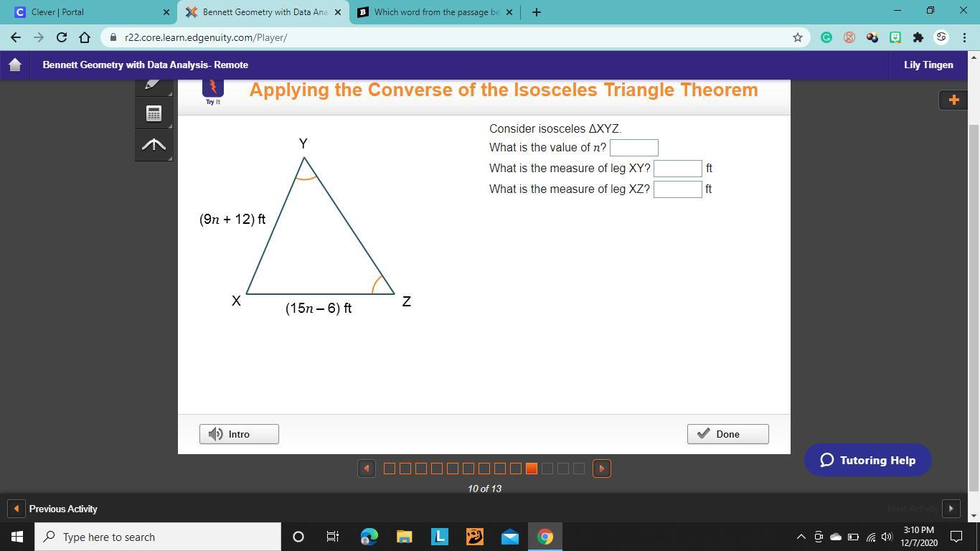Jump to the first frame square

390,468
